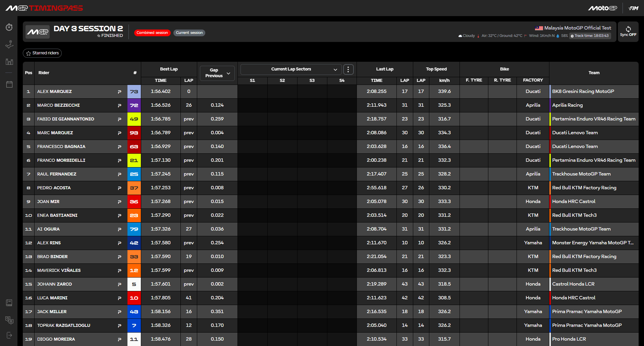This screenshot has height=346, width=644.
Task: Click the Team column header
Action: click(x=594, y=73)
